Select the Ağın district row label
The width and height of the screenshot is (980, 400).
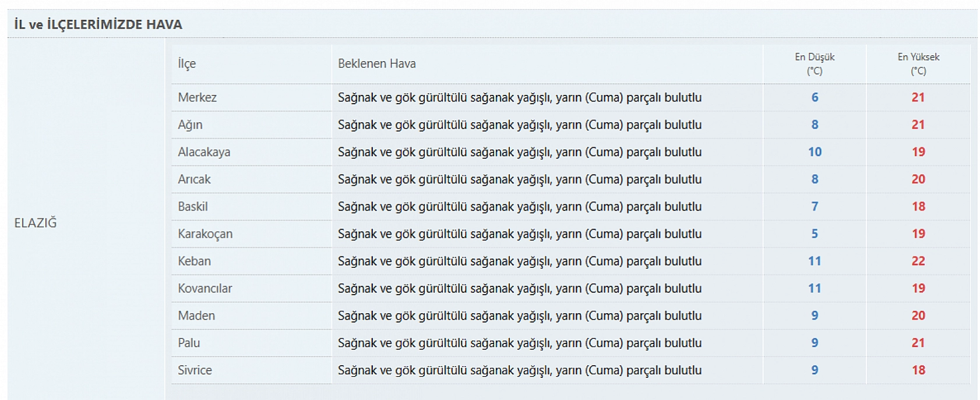(190, 125)
